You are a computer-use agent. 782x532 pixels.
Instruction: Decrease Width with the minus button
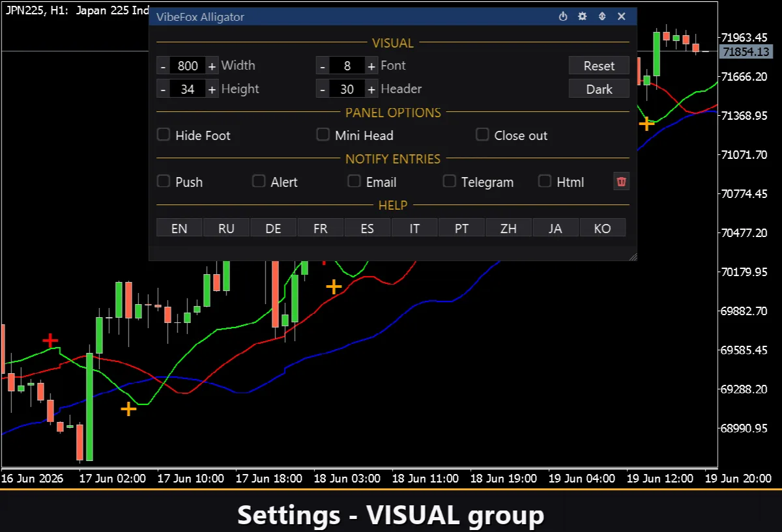click(163, 66)
